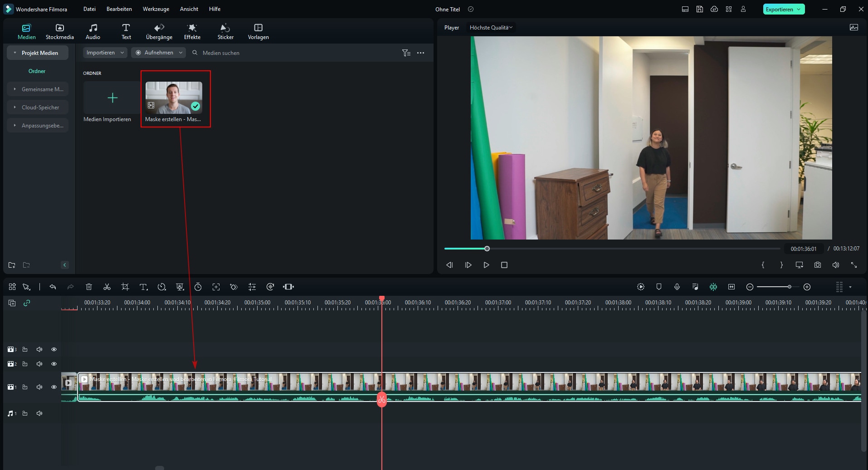868x470 pixels.
Task: Enter fullscreen preview with expand arrows
Action: [853, 265]
